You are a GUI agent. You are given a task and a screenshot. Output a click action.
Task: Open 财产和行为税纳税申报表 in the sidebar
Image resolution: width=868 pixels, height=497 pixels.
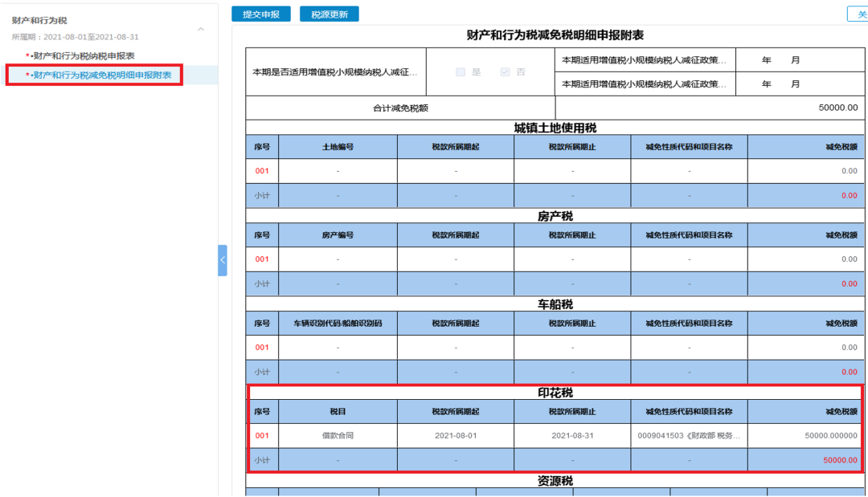tap(84, 56)
